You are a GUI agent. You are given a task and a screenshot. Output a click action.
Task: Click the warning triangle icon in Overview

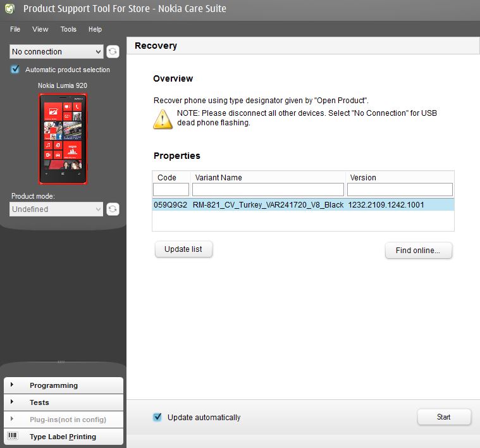[163, 120]
